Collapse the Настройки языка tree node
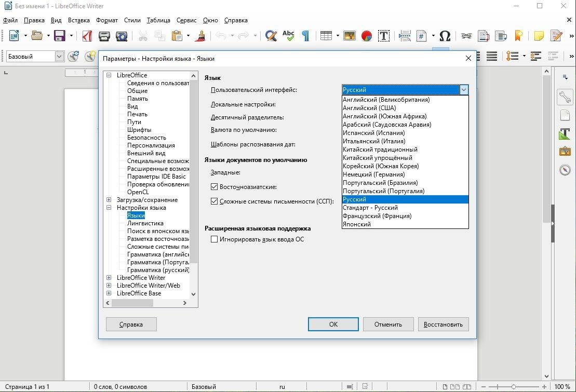 [x=109, y=208]
